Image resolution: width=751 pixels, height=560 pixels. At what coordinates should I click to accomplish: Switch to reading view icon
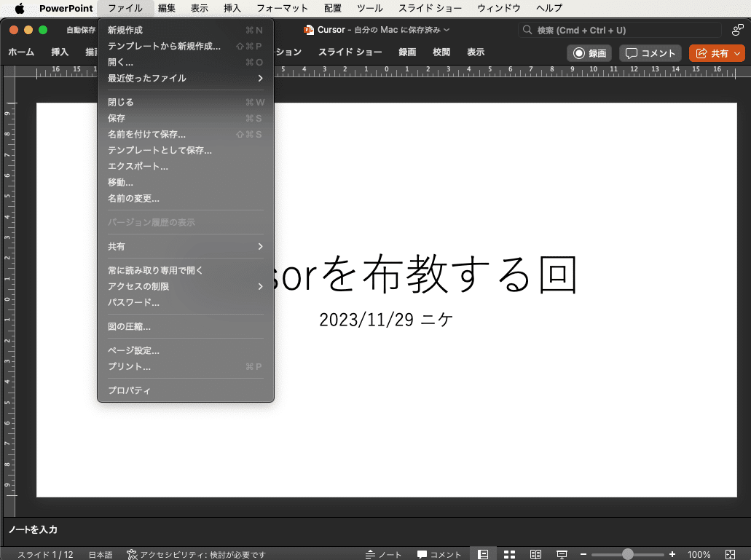tap(535, 554)
